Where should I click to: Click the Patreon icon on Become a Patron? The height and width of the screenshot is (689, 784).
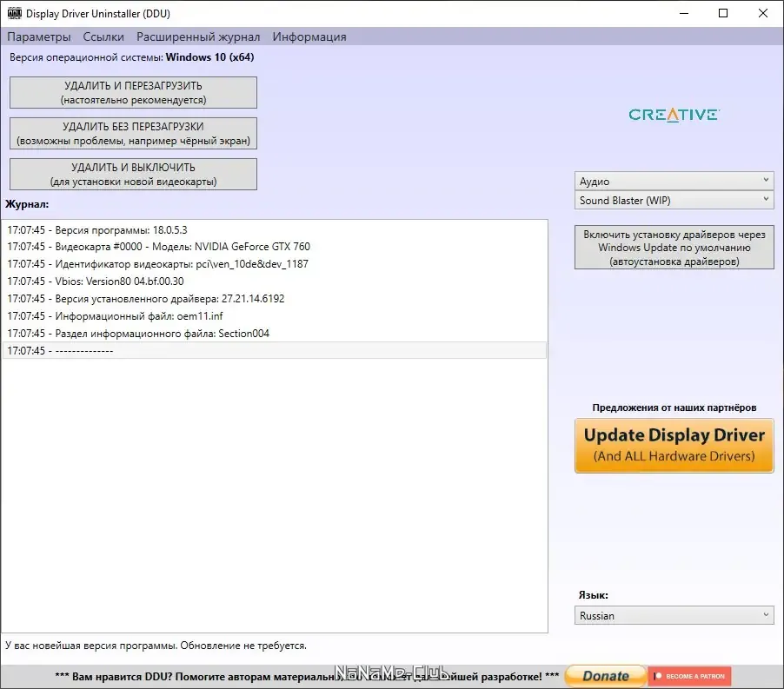tap(658, 676)
